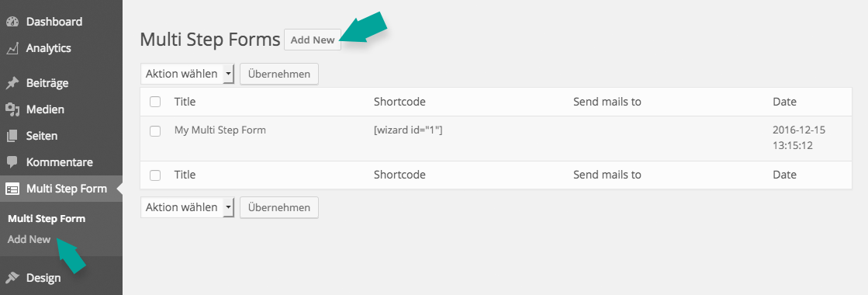Image resolution: width=868 pixels, height=295 pixels.
Task: Click Add New button beside page title
Action: [313, 40]
